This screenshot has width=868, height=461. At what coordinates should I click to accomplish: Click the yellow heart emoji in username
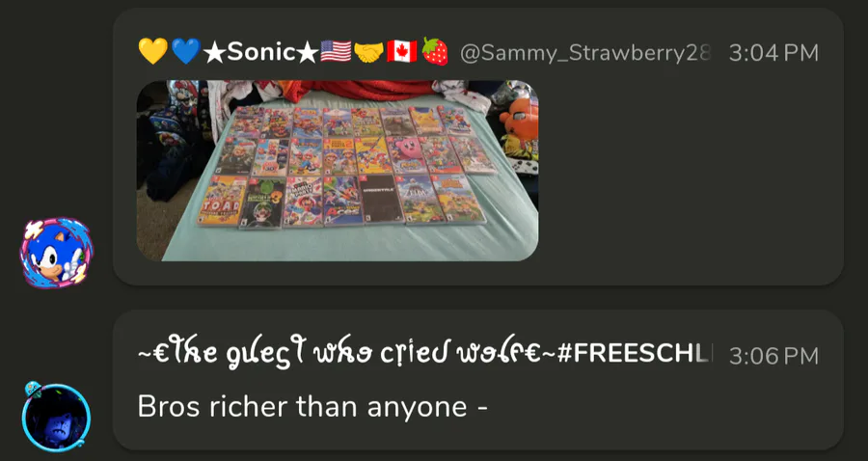(152, 51)
